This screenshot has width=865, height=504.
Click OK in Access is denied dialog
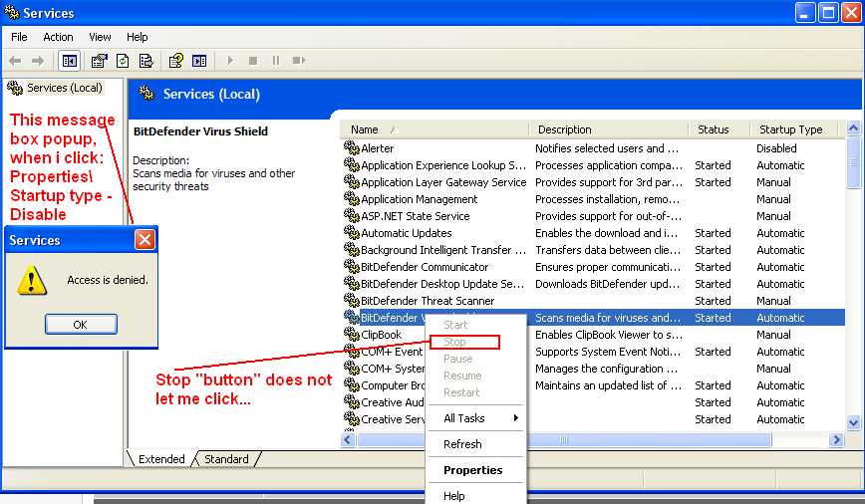(81, 325)
